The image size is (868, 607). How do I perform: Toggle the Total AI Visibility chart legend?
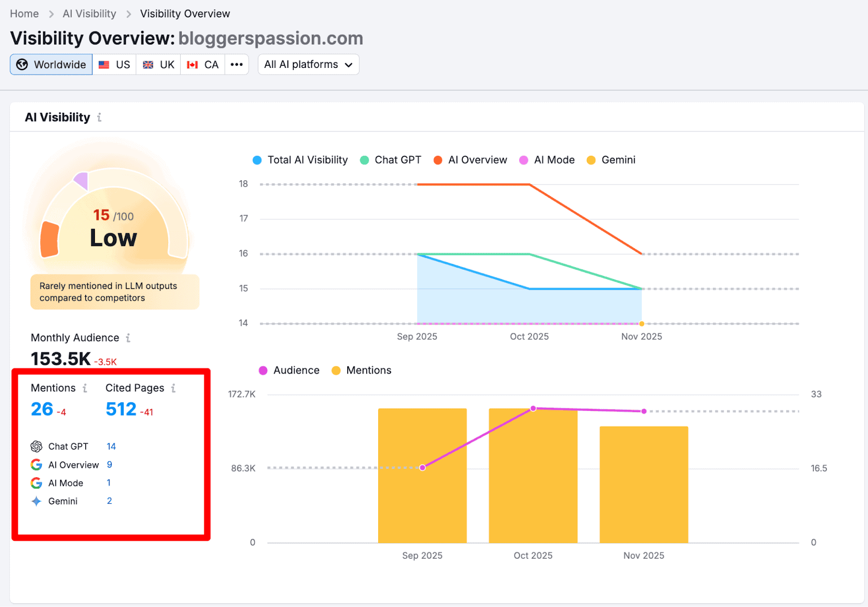click(301, 160)
